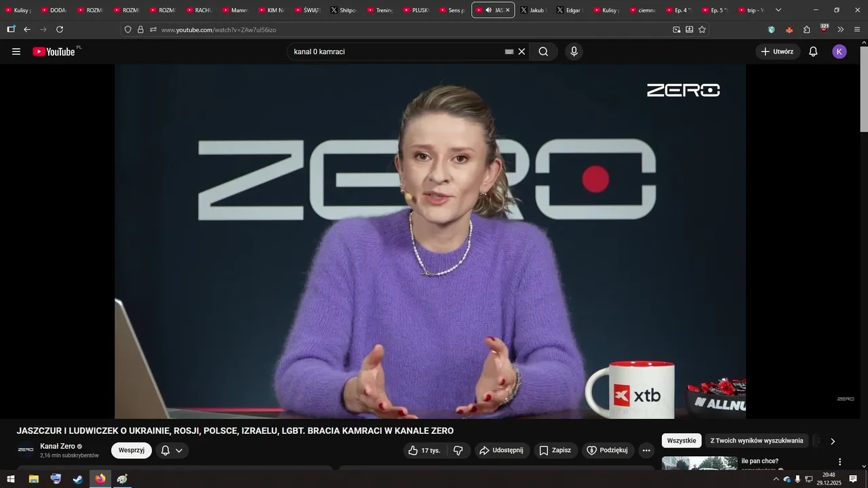This screenshot has width=868, height=488.
Task: Open YouTube notifications bell in header
Action: coord(813,52)
